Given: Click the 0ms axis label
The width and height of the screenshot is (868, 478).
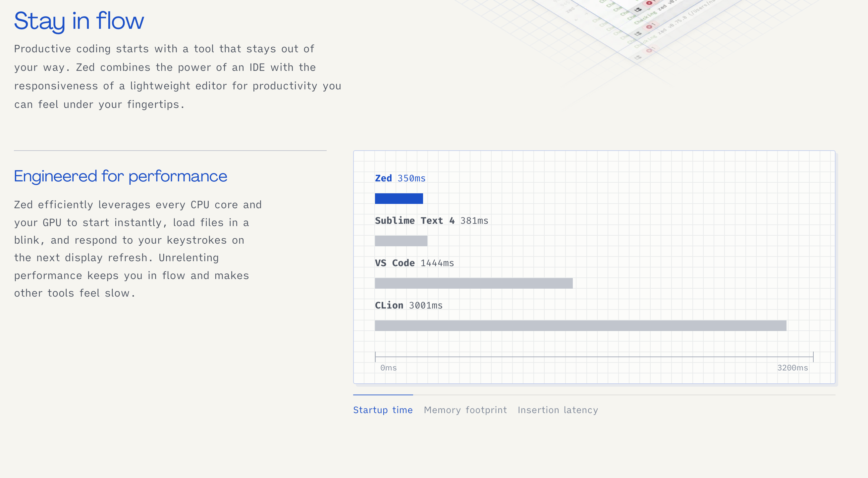Looking at the screenshot, I should (x=389, y=367).
